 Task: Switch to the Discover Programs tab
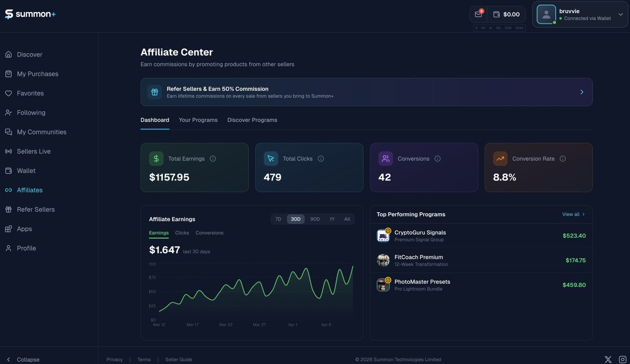point(252,120)
